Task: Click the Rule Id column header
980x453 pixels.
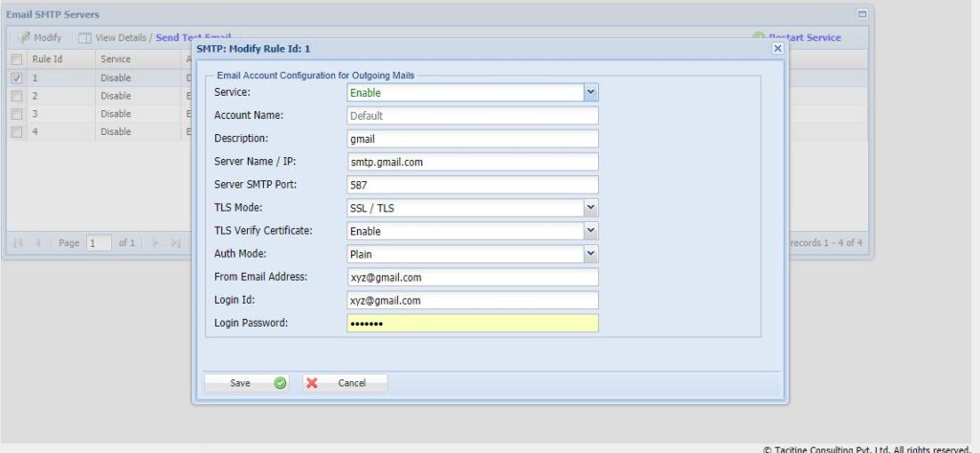Action: [x=48, y=59]
